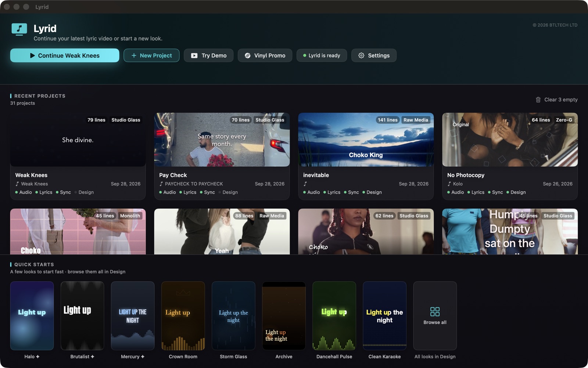Click music note icon under inevitable title
Image resolution: width=588 pixels, height=368 pixels.
305,184
